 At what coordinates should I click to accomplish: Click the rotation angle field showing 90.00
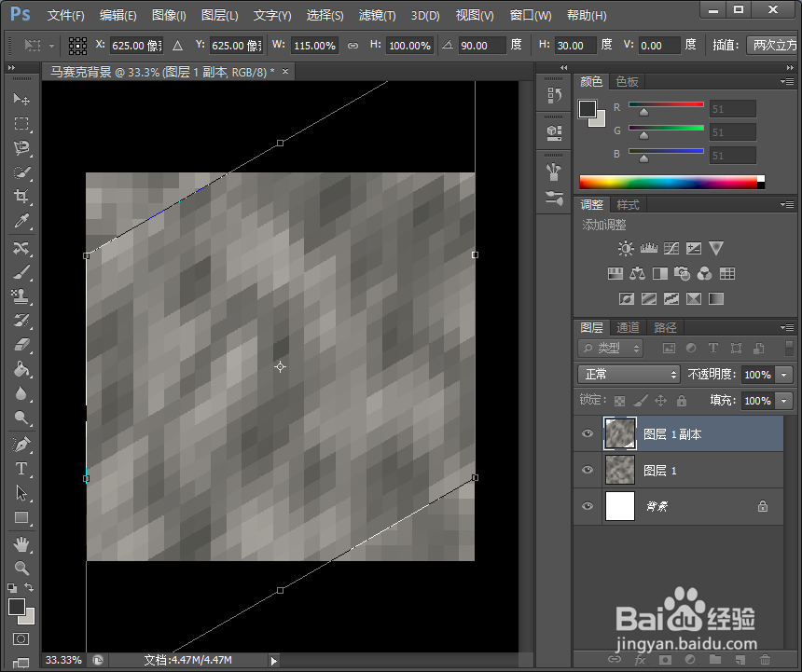(482, 46)
